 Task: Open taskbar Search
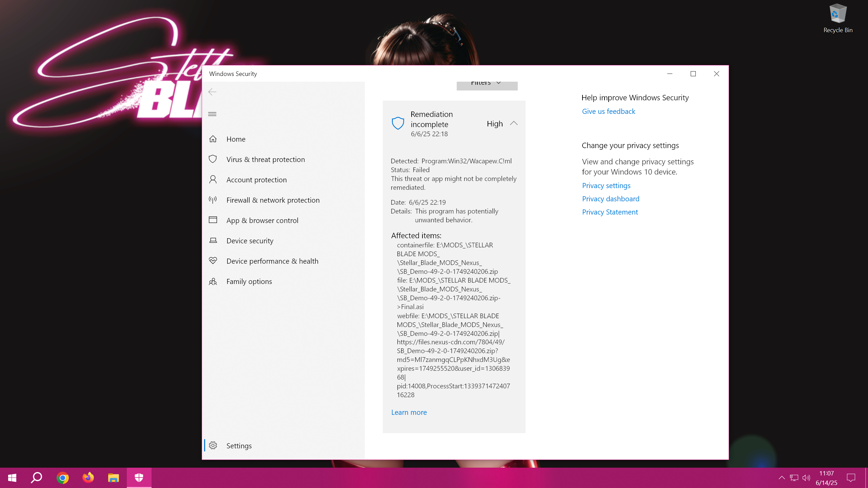tap(37, 478)
